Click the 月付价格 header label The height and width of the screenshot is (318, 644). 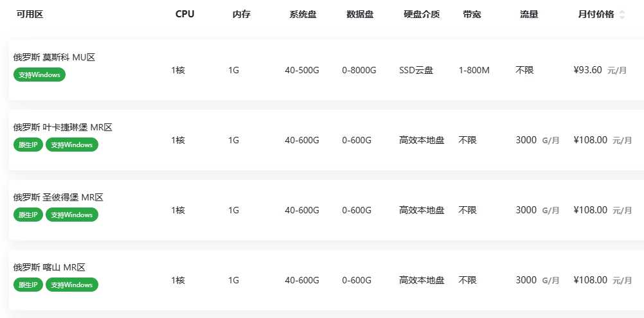tap(596, 14)
